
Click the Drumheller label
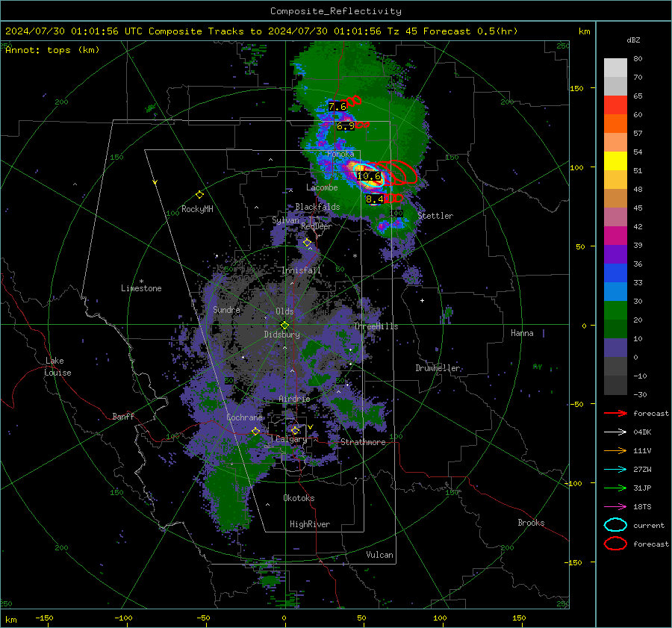tap(438, 368)
